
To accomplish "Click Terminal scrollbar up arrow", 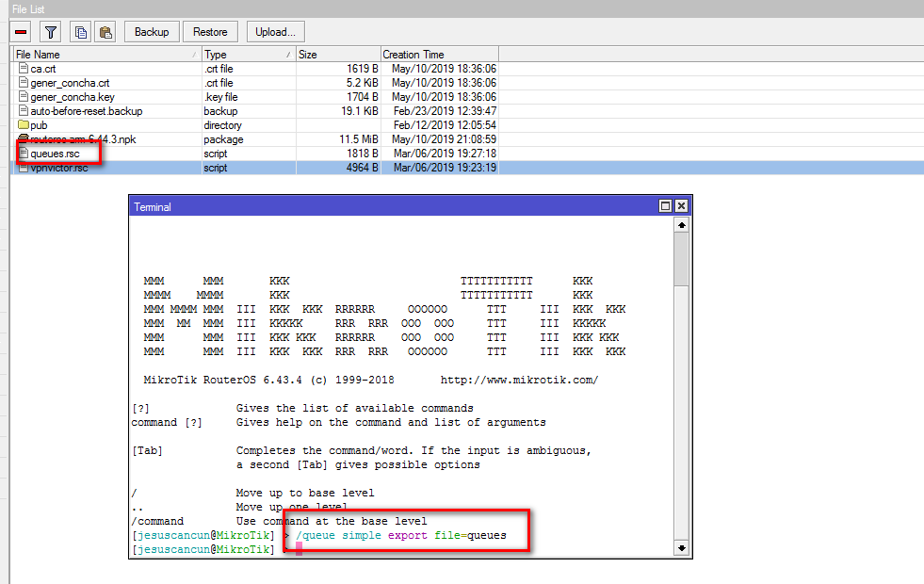I will tap(681, 225).
